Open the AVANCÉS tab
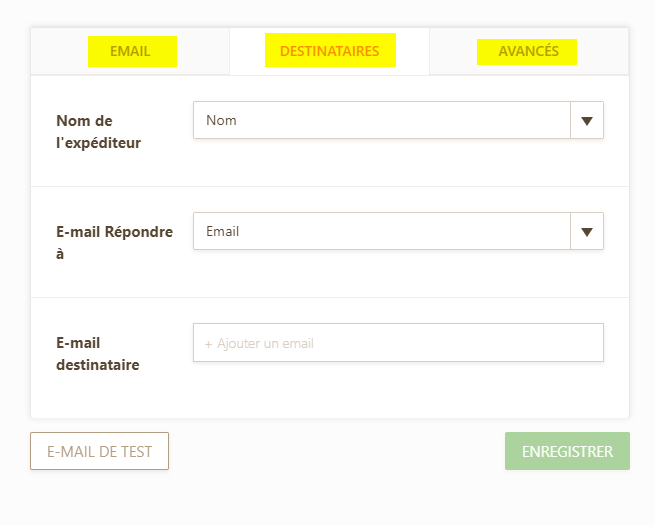 [528, 51]
